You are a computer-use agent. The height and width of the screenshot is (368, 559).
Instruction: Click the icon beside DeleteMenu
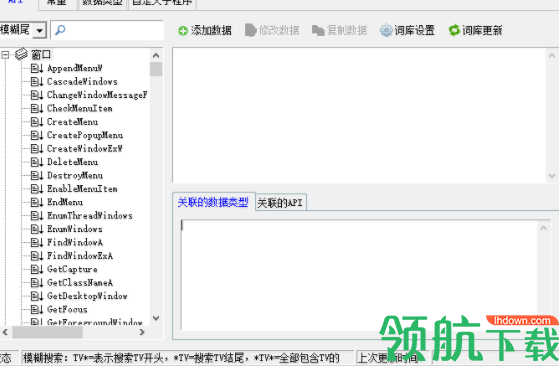point(37,162)
